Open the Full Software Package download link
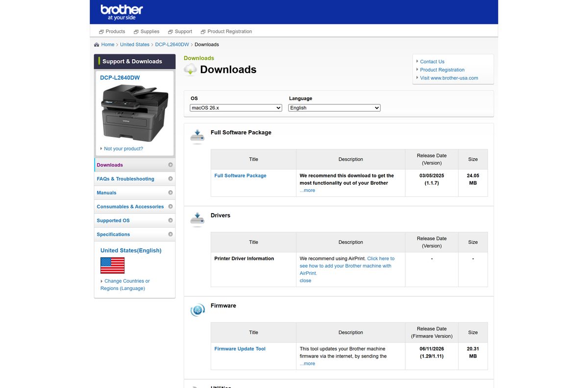Image resolution: width=588 pixels, height=388 pixels. [x=241, y=175]
